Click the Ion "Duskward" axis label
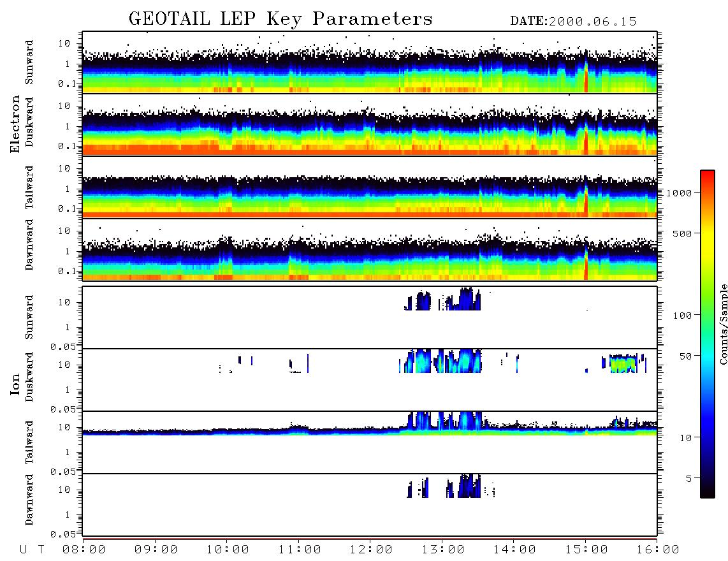The width and height of the screenshot is (728, 561). click(x=29, y=377)
